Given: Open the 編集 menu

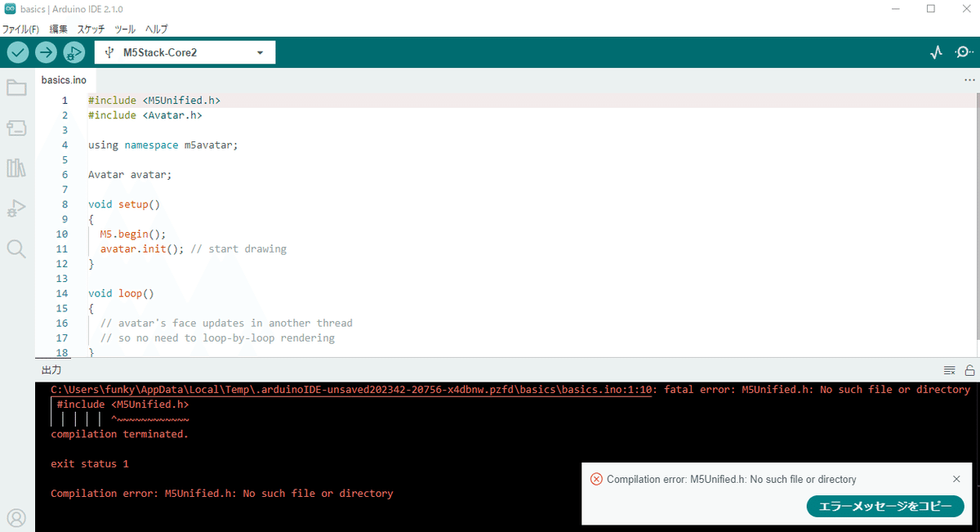Looking at the screenshot, I should point(59,29).
